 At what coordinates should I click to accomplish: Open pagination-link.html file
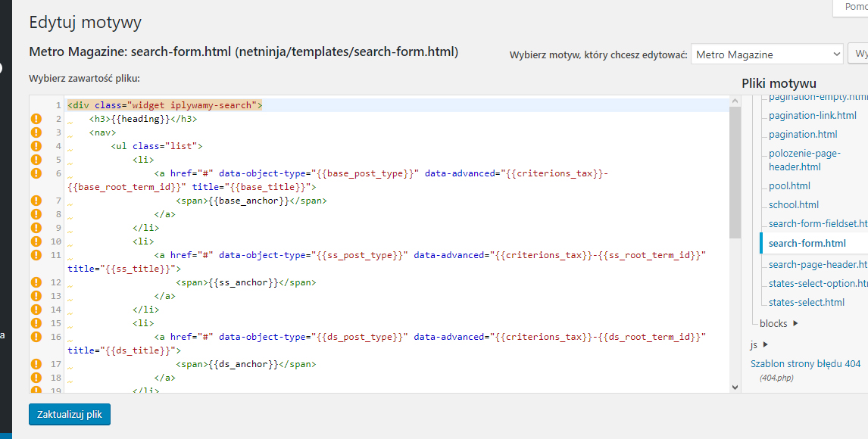click(813, 116)
